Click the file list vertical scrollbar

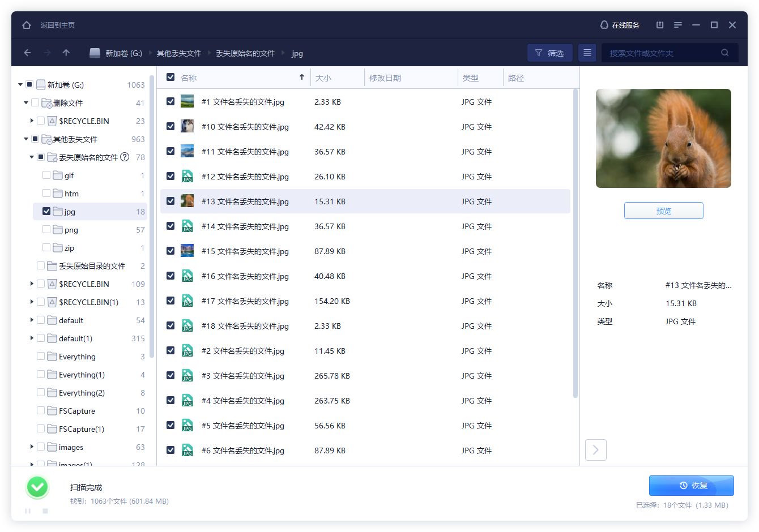[575, 243]
